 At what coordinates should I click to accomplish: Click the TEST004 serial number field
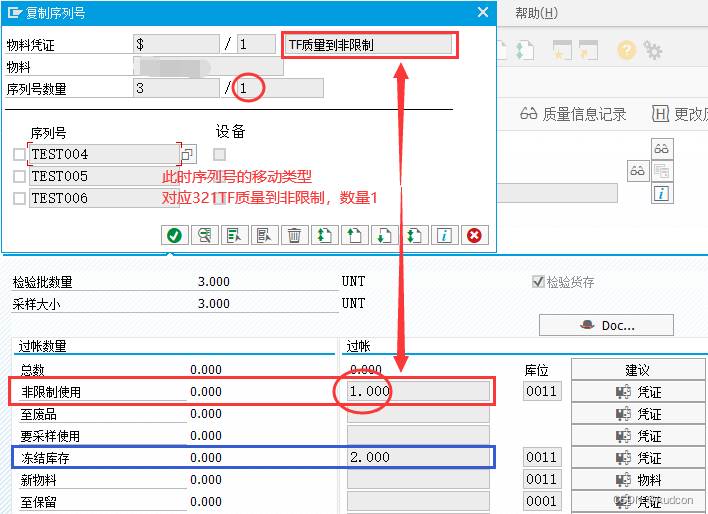pyautogui.click(x=104, y=154)
